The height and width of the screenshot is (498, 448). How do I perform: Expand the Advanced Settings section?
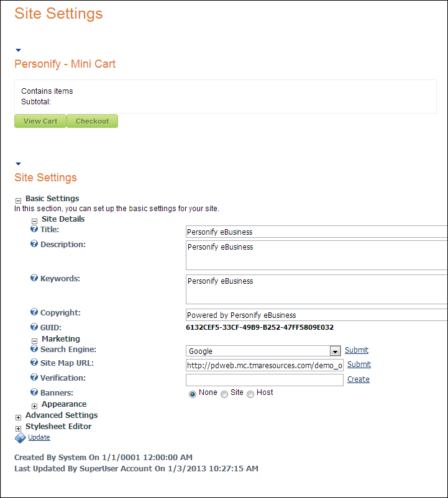(x=18, y=416)
